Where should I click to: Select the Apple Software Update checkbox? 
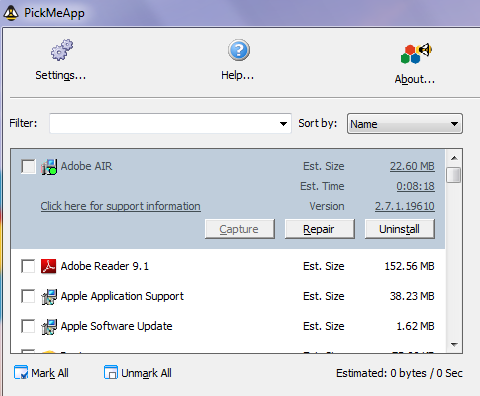(x=28, y=326)
